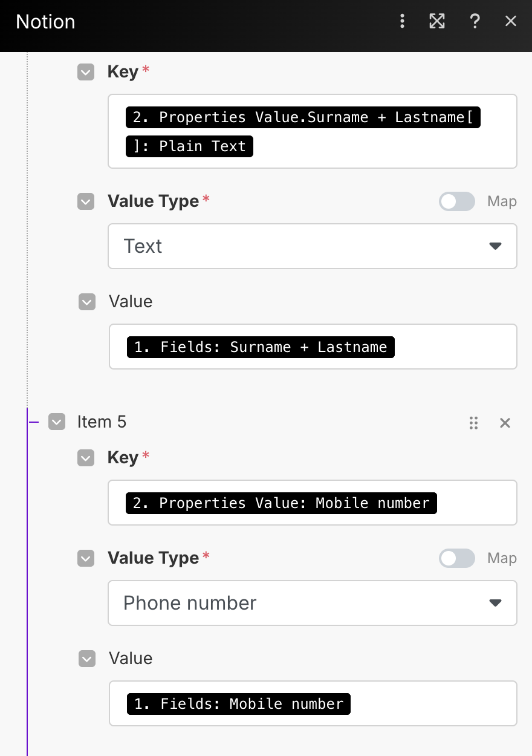Collapse Item 5 Value Type arrow
Screen dimensions: 532x756
[86, 558]
